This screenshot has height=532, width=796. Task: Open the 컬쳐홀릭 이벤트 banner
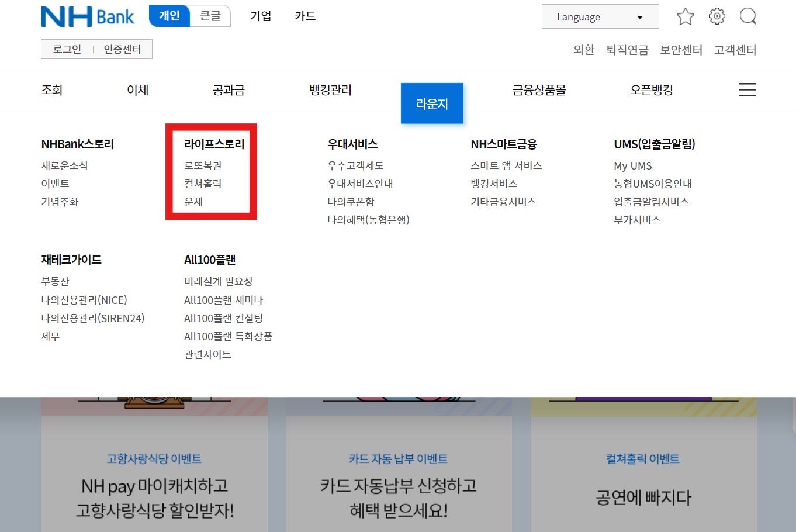[x=643, y=458]
